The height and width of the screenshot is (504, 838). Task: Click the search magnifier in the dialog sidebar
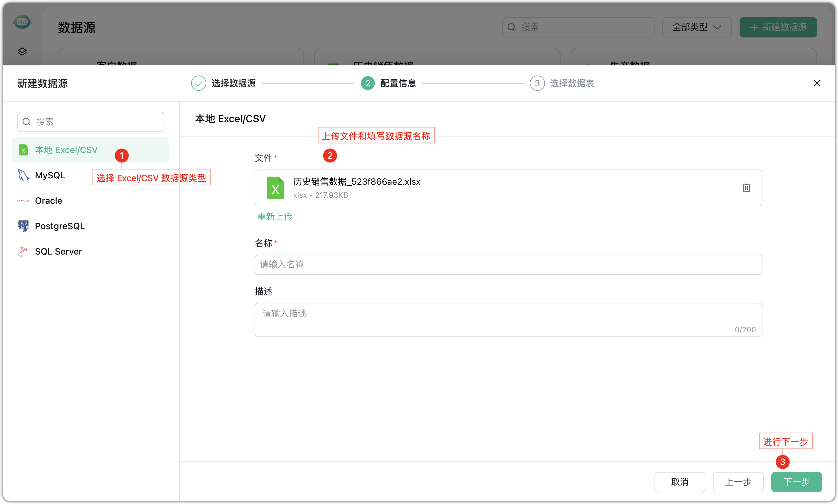(x=26, y=122)
